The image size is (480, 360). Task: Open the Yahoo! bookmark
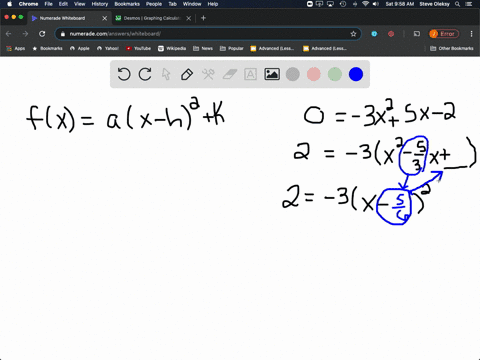(108, 48)
